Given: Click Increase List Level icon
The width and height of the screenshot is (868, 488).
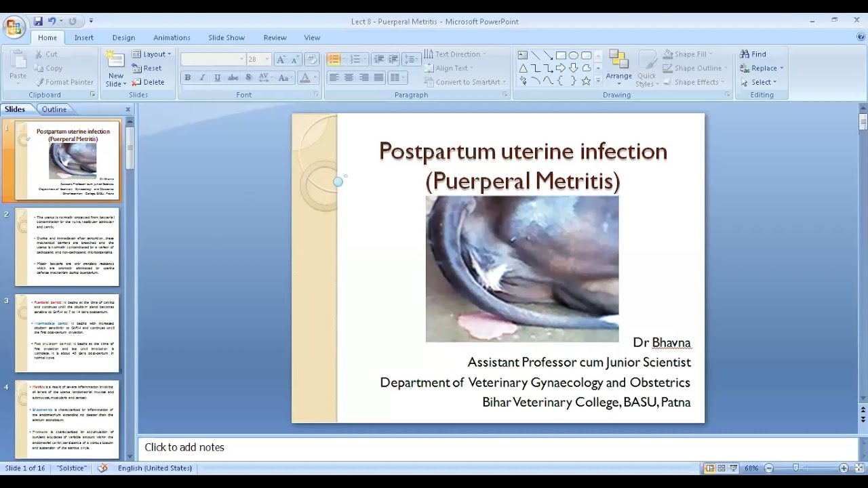Looking at the screenshot, I should pyautogui.click(x=393, y=60).
